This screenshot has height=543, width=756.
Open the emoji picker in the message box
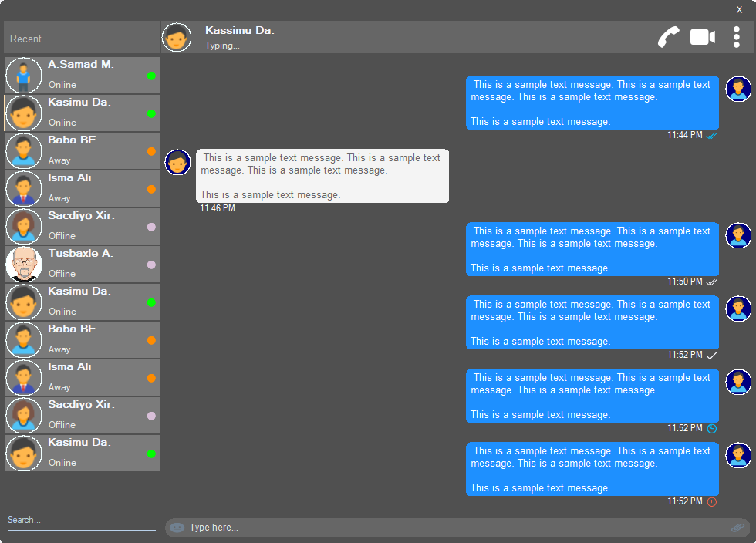point(177,528)
